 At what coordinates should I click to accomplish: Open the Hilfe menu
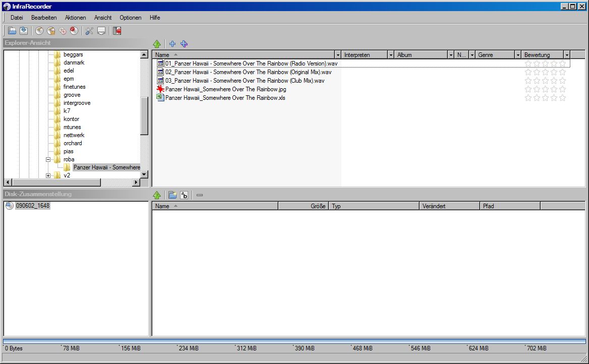[155, 18]
